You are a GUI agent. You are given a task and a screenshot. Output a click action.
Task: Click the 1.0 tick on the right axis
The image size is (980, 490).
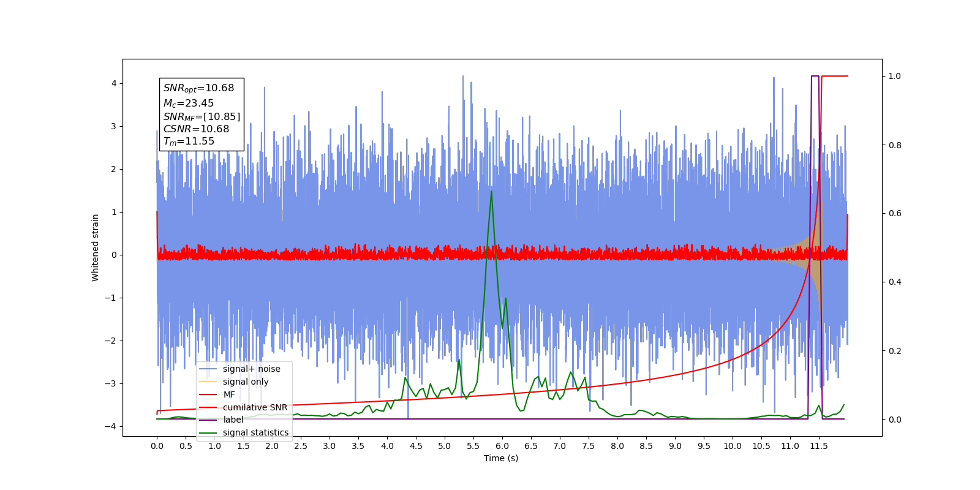[x=895, y=76]
